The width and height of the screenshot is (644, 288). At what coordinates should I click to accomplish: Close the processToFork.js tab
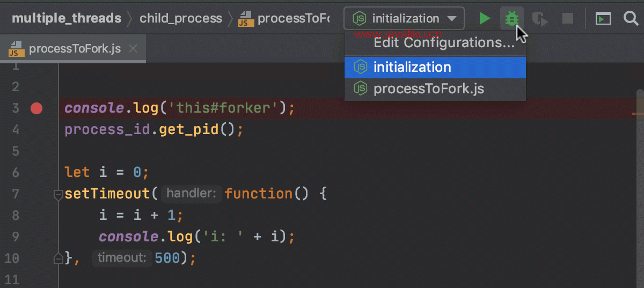133,49
